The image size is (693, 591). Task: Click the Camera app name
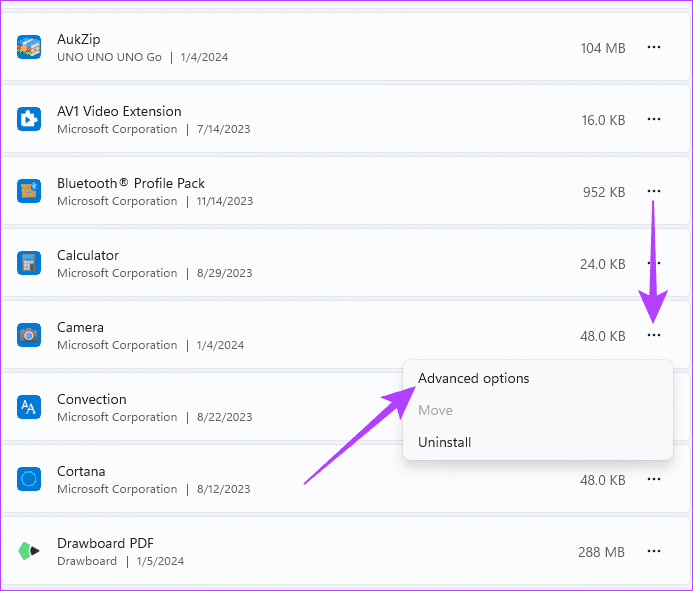click(80, 327)
